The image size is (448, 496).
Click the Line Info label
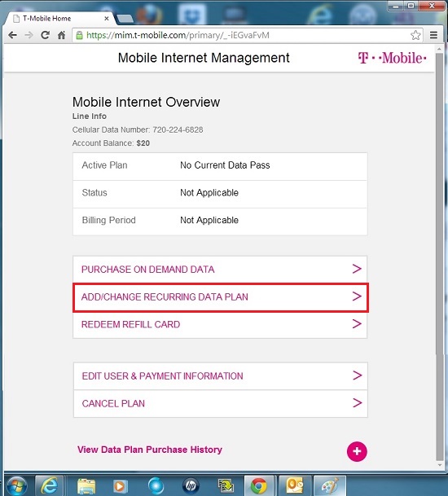[90, 116]
